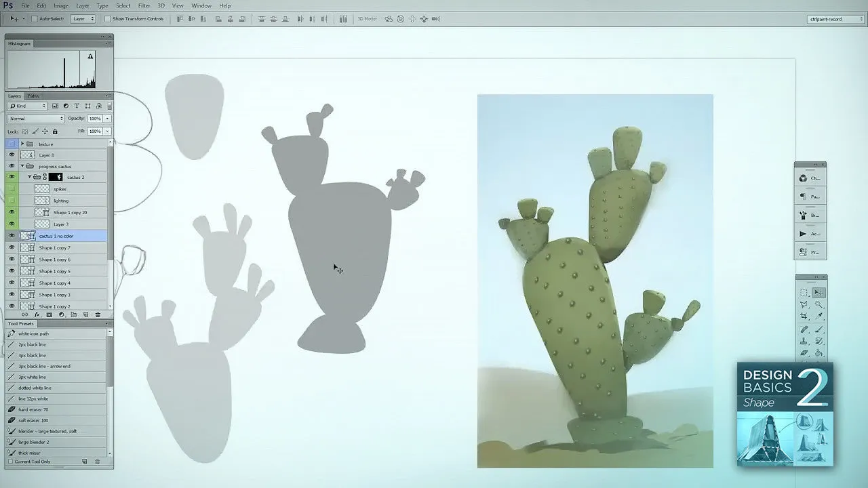
Task: Enable Show Transform Controls checkbox
Action: tap(109, 19)
